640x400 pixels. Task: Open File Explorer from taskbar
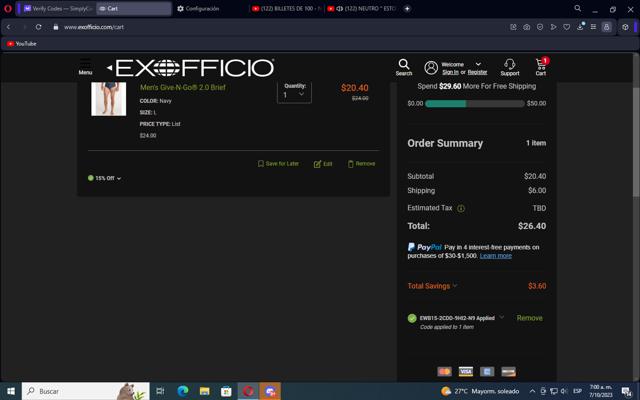[x=204, y=391]
